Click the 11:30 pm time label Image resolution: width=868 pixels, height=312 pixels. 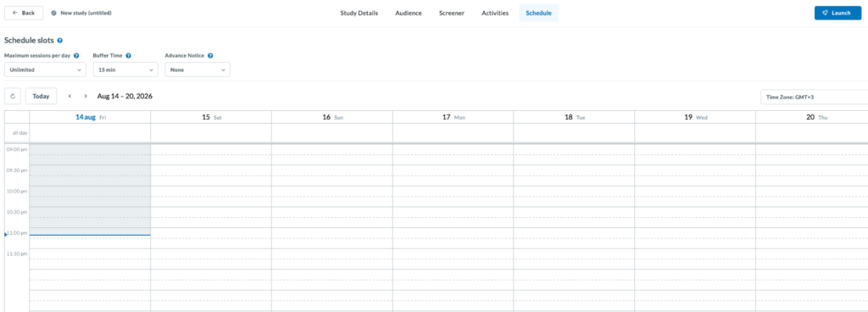click(x=17, y=253)
